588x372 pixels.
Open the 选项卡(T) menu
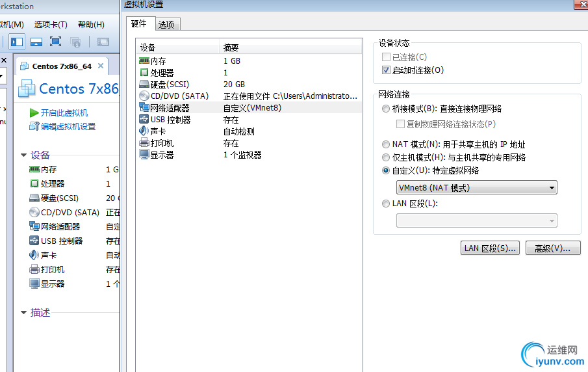pyautogui.click(x=51, y=25)
